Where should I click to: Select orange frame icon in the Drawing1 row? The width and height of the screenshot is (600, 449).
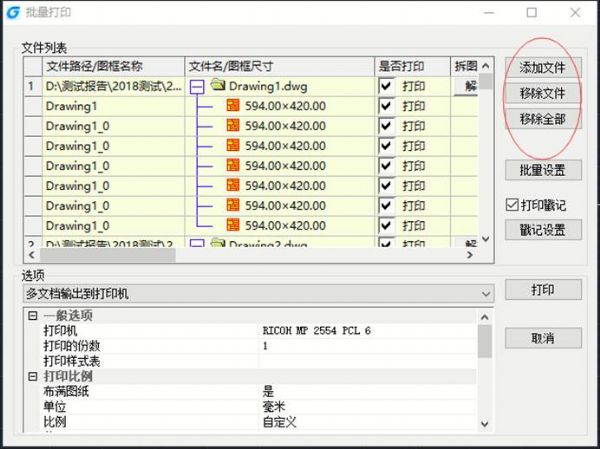pyautogui.click(x=232, y=106)
